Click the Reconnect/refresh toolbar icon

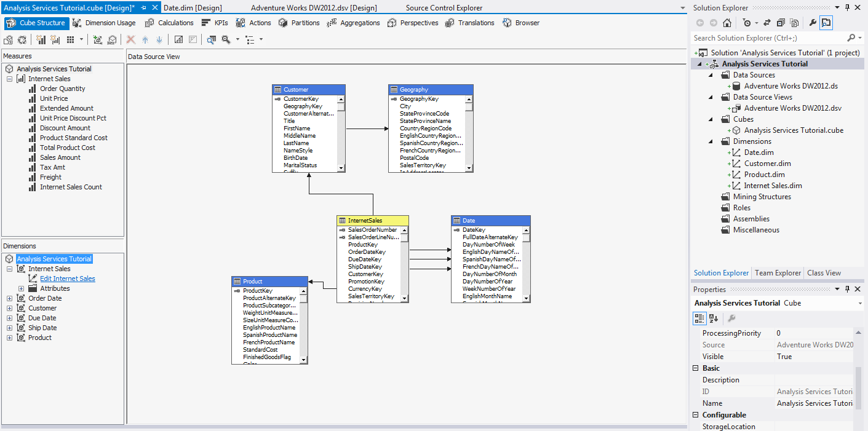[x=22, y=39]
